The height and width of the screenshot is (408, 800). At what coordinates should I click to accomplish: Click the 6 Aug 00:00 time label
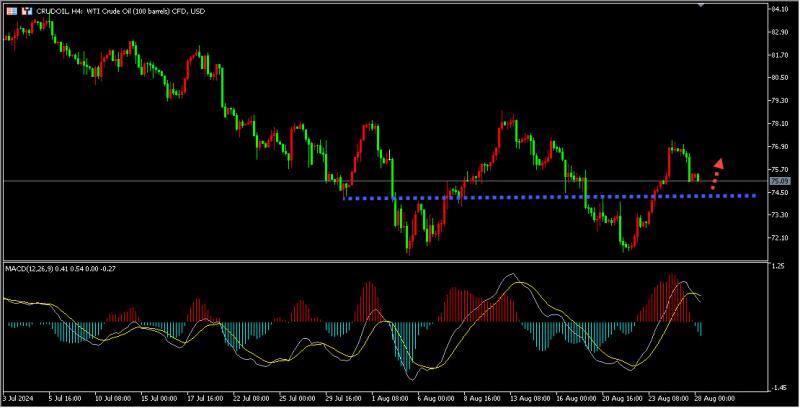click(436, 398)
